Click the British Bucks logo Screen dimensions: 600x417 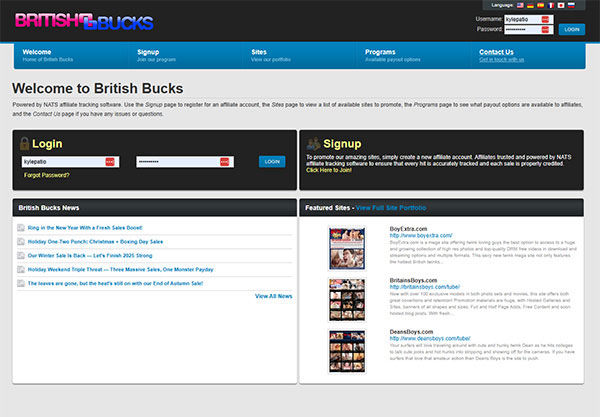click(84, 20)
